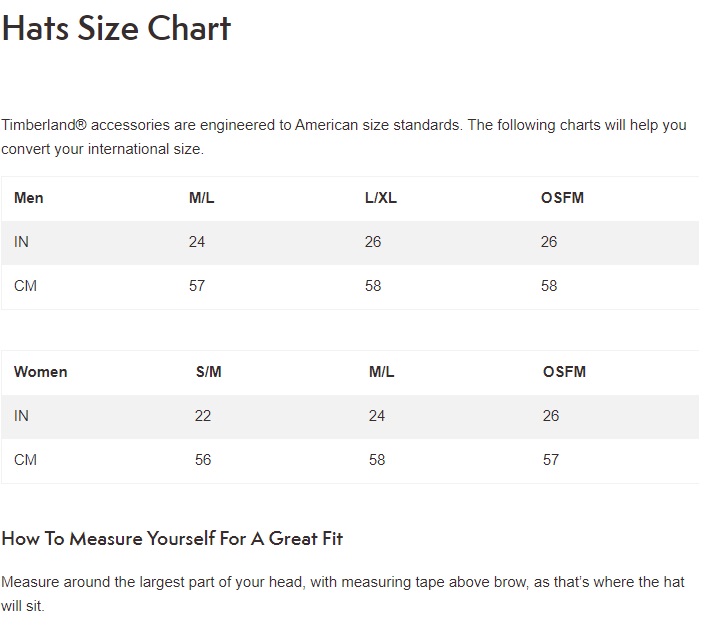The height and width of the screenshot is (633, 711).
Task: Click the Timberland accessories intro paragraph
Action: click(344, 137)
